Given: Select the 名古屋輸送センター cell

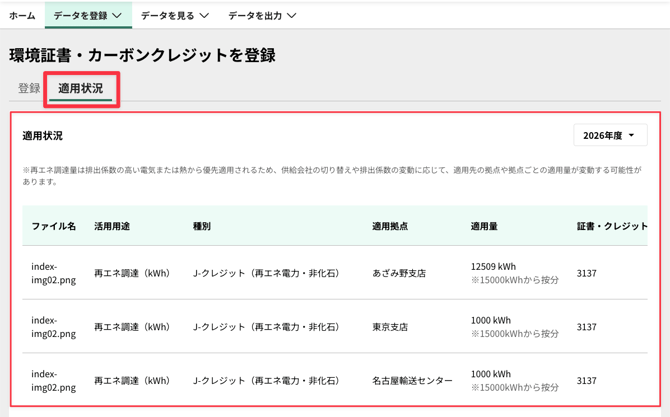Looking at the screenshot, I should coord(412,380).
